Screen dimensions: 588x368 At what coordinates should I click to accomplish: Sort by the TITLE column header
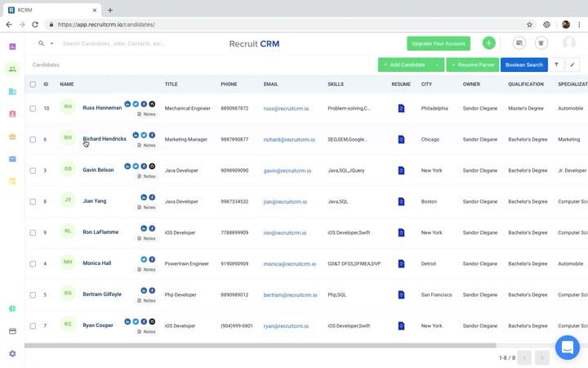point(171,84)
